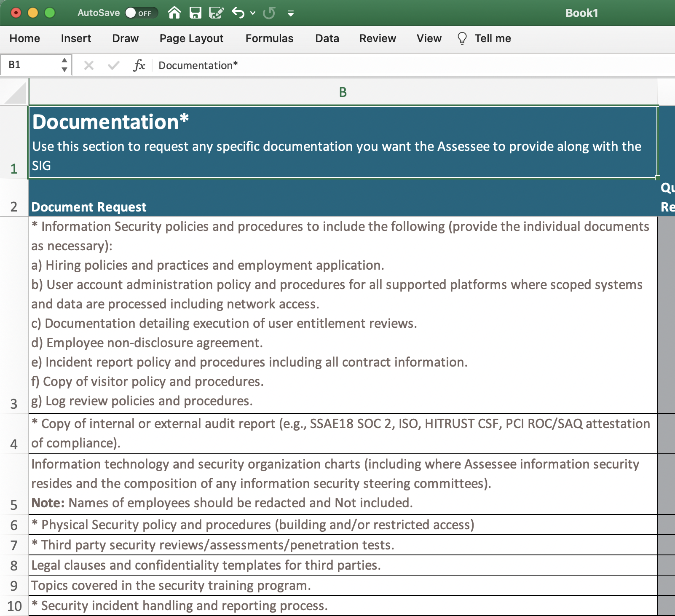
Task: Select row 3 header
Action: (x=14, y=315)
